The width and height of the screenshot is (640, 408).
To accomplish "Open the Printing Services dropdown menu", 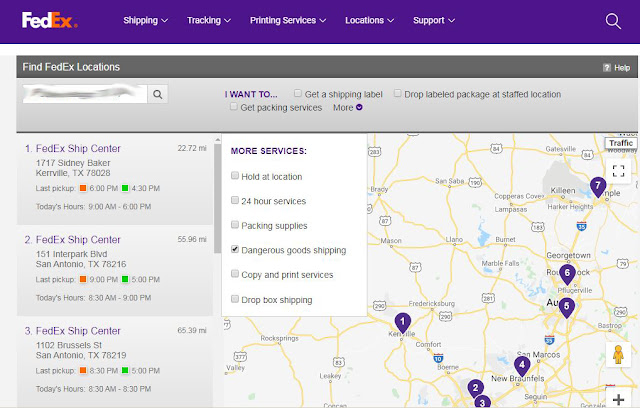I will coord(288,20).
